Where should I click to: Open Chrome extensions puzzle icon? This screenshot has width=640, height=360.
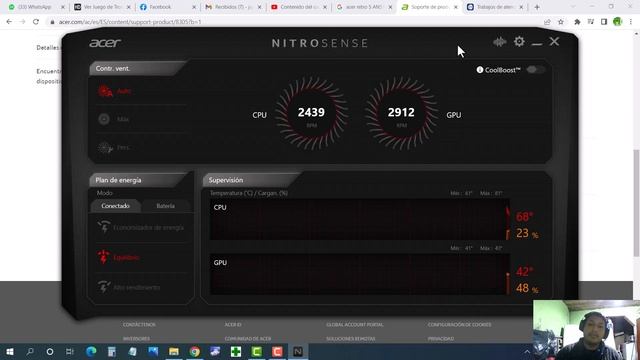[577, 22]
